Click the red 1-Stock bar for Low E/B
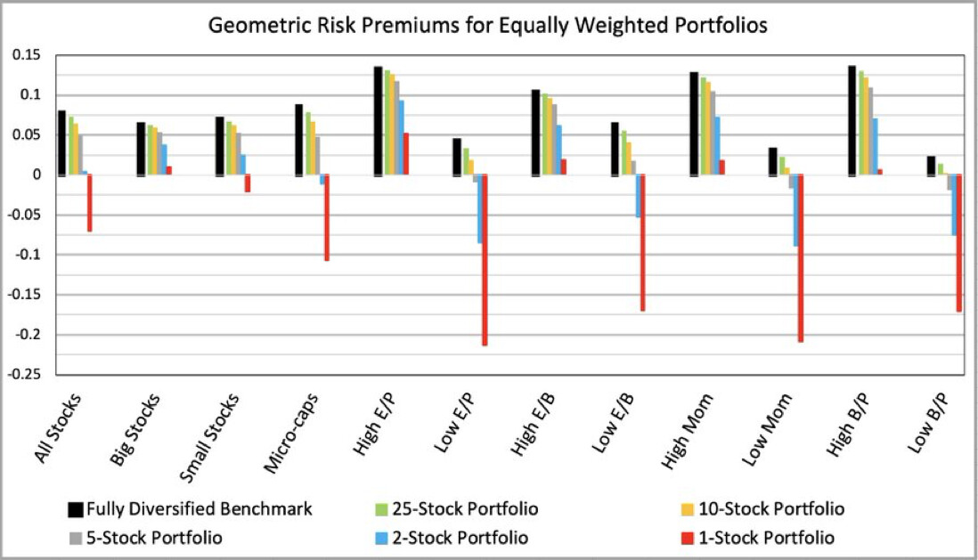 (642, 242)
